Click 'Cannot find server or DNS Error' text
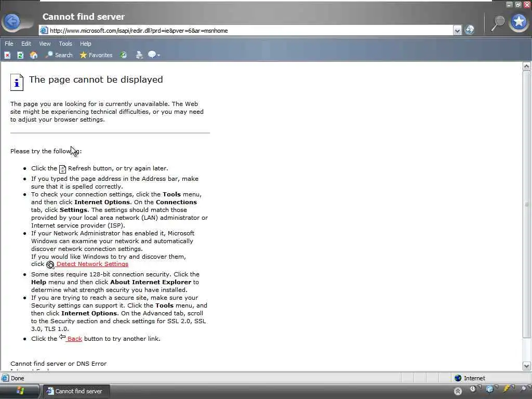Viewport: 532px width, 399px height. (58, 363)
